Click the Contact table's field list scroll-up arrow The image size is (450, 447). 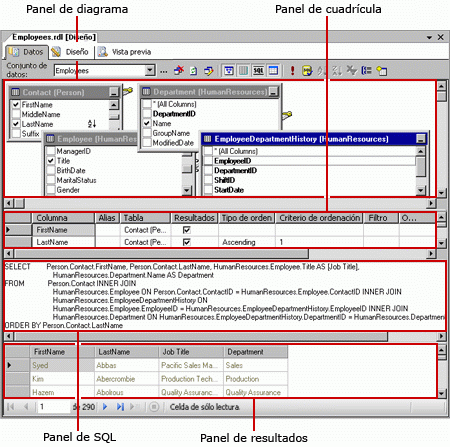pos(114,105)
